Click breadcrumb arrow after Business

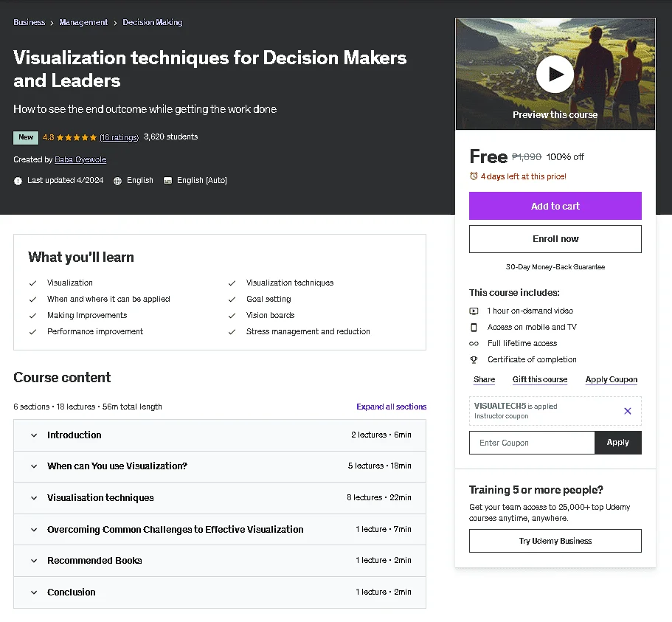coord(52,23)
